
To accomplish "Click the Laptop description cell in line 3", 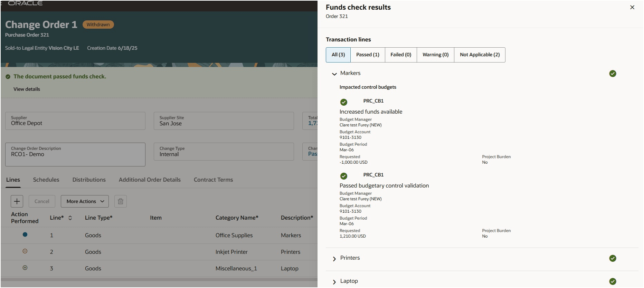I will [290, 268].
